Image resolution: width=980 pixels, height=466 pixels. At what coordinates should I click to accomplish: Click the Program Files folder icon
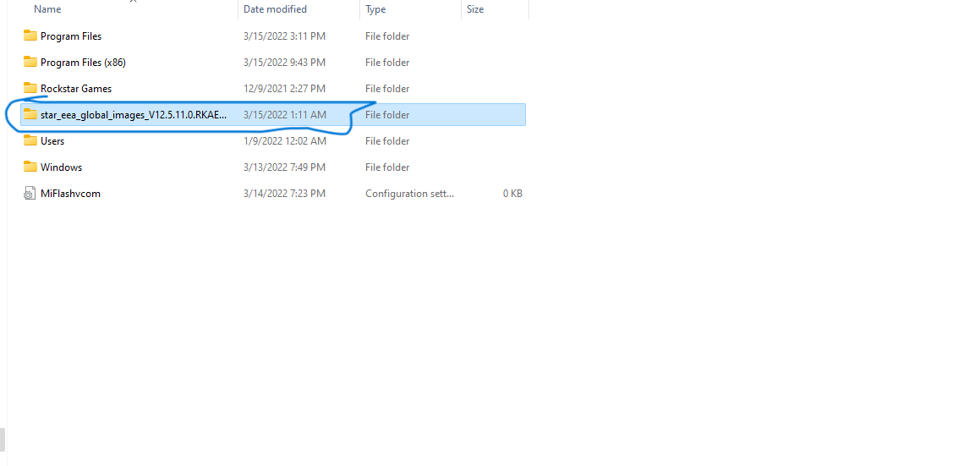click(x=30, y=36)
